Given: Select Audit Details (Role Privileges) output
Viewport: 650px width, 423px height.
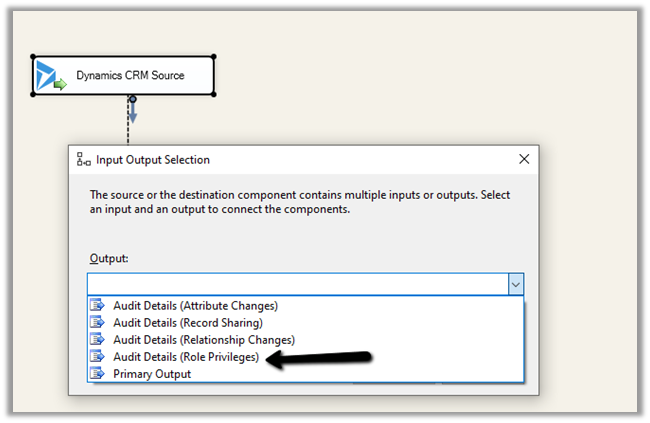Looking at the screenshot, I should pos(186,357).
